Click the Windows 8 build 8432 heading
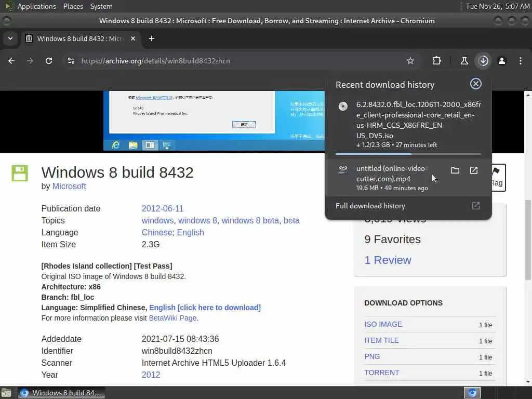This screenshot has height=399, width=532. tap(117, 172)
